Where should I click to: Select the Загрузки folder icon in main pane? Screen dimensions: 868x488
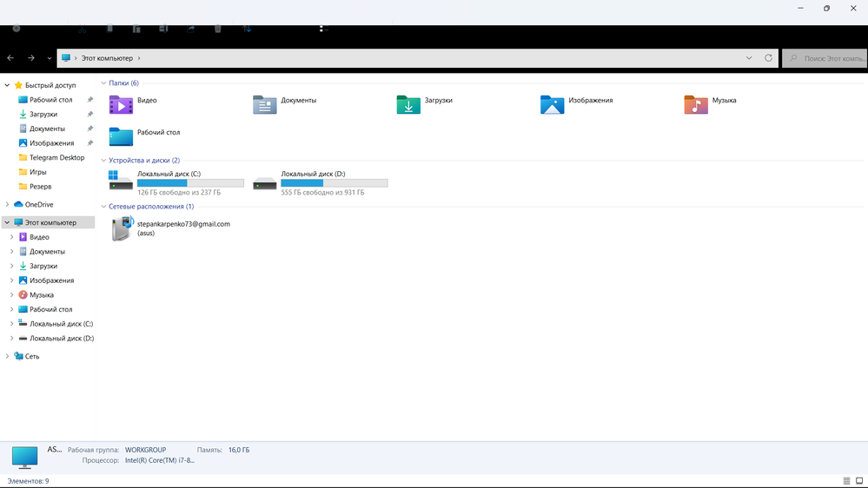tap(408, 104)
